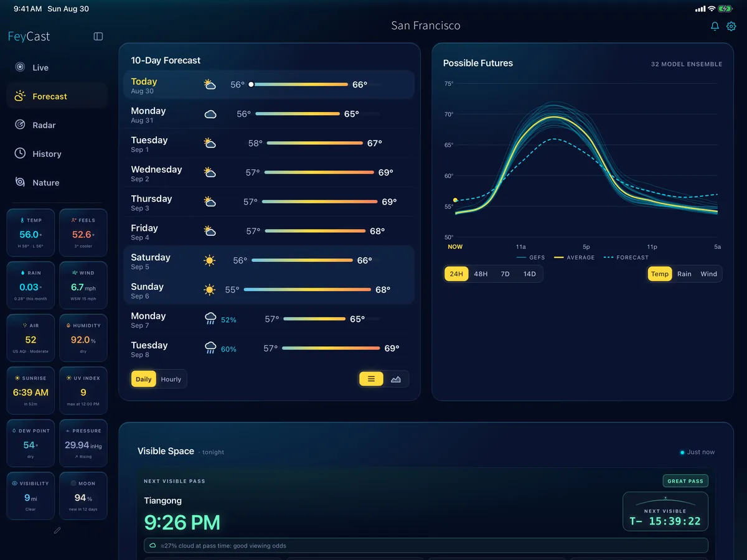Viewport: 747px width, 560px height.
Task: Open the Feels tile
Action: coord(83,233)
